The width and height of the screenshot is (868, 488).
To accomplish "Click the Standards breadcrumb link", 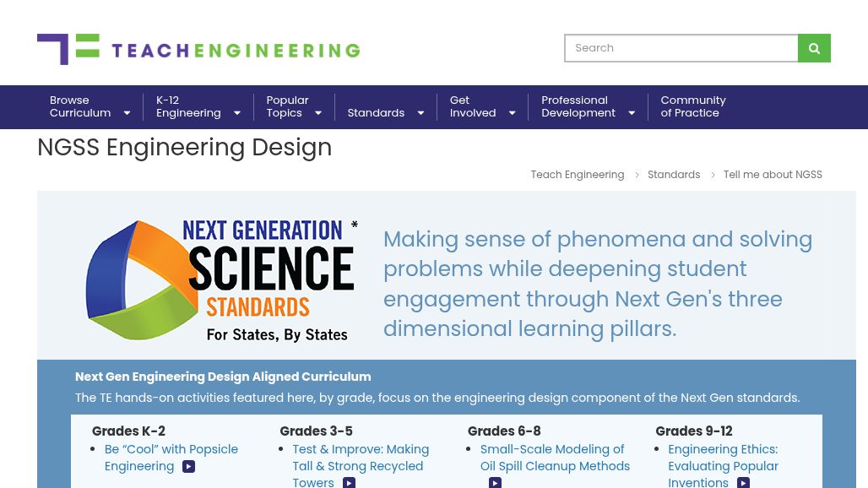I will 673,175.
